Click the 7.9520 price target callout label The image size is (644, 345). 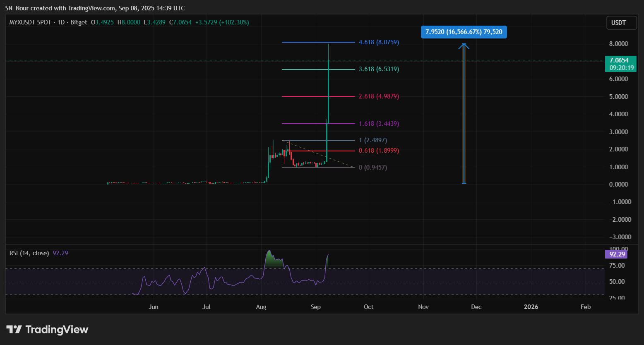click(x=463, y=32)
